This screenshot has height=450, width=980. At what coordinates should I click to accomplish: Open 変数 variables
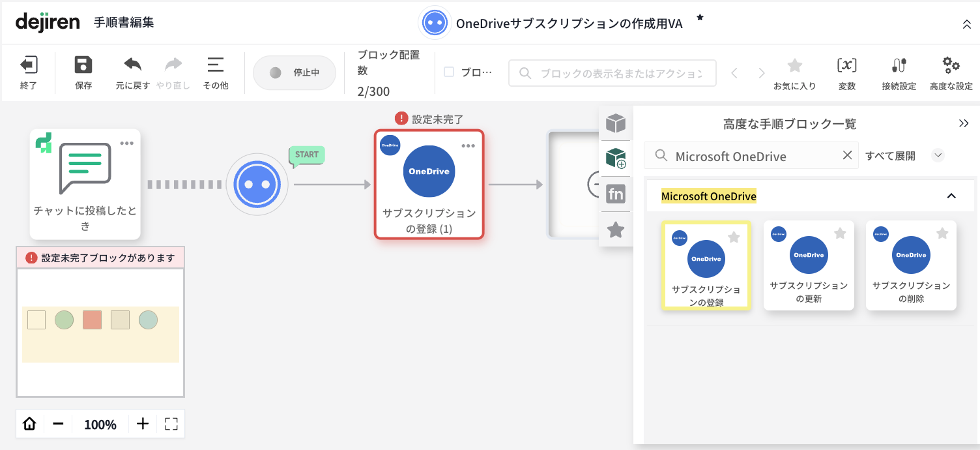(x=847, y=73)
